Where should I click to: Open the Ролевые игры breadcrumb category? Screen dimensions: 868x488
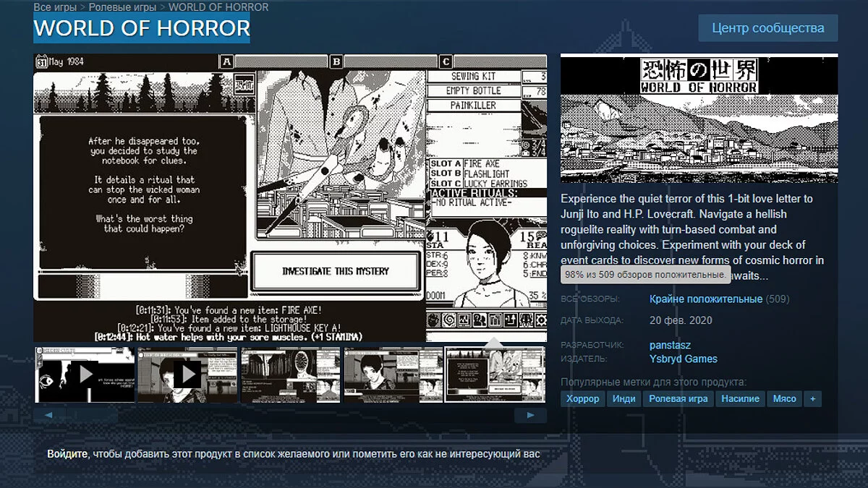click(x=124, y=7)
